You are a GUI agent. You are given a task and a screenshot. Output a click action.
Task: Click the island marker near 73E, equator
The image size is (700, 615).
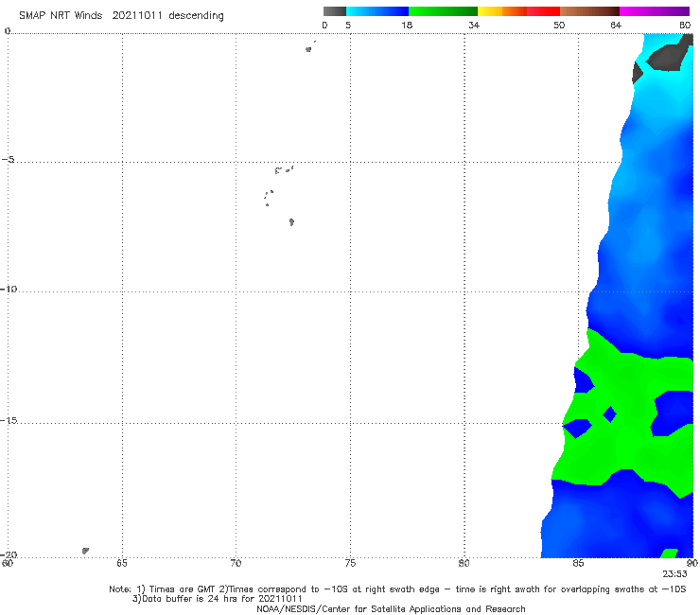308,49
